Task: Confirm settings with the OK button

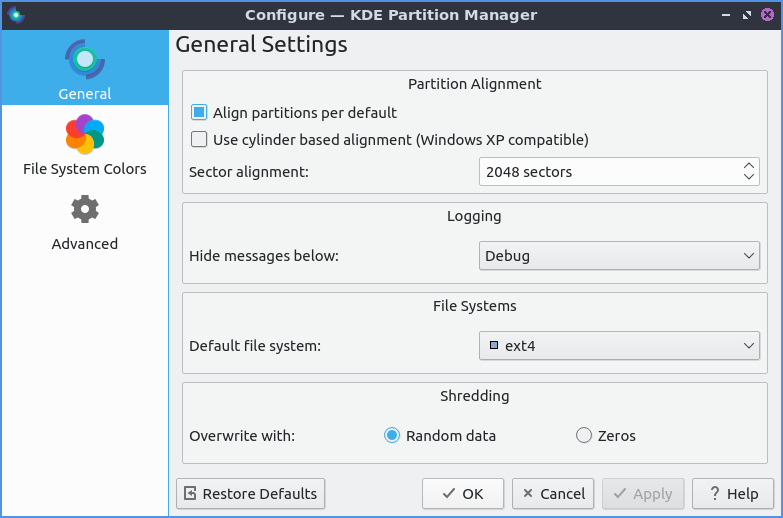Action: click(463, 493)
